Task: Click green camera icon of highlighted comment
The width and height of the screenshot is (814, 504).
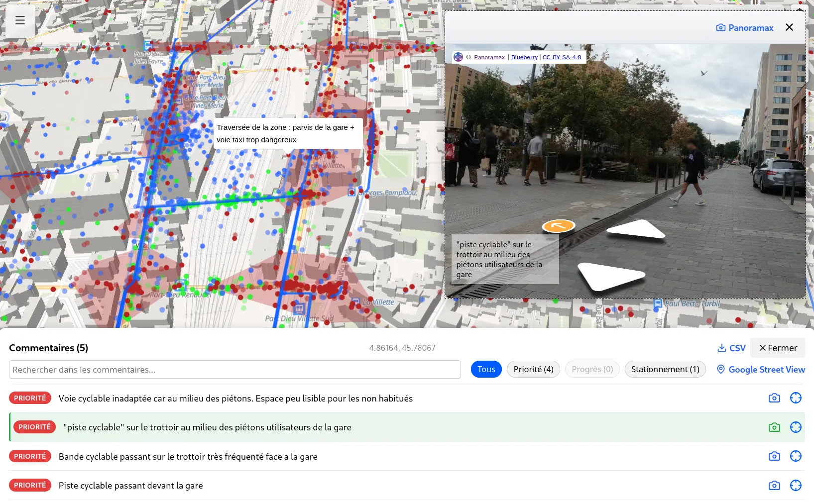Action: pyautogui.click(x=774, y=427)
